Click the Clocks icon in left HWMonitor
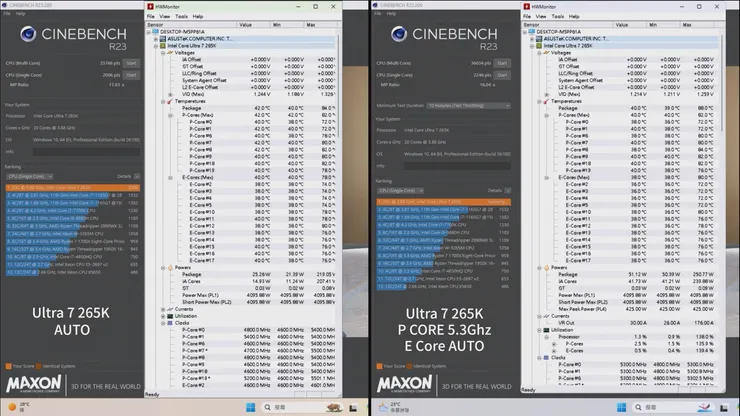The image size is (740, 416). [x=170, y=323]
